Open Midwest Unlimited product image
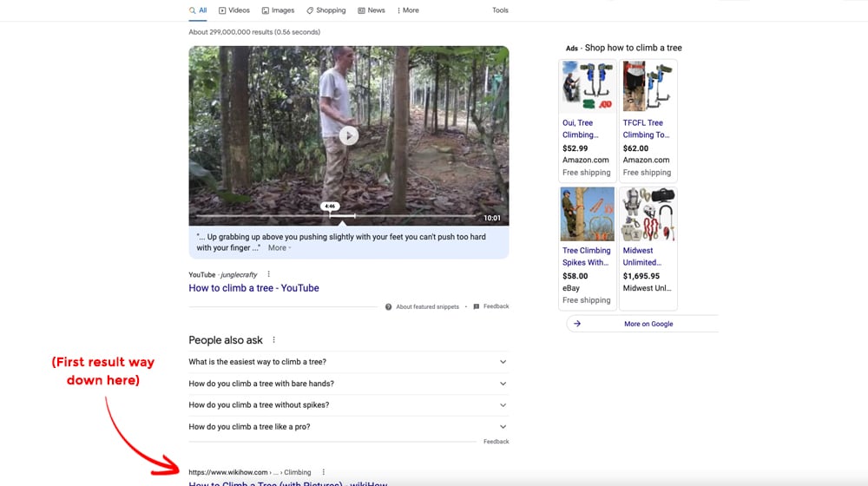This screenshot has width=868, height=486. 648,213
